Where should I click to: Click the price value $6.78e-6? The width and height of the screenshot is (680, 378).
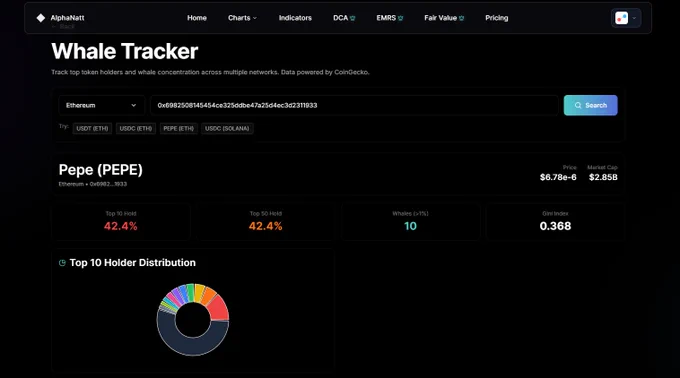click(558, 177)
